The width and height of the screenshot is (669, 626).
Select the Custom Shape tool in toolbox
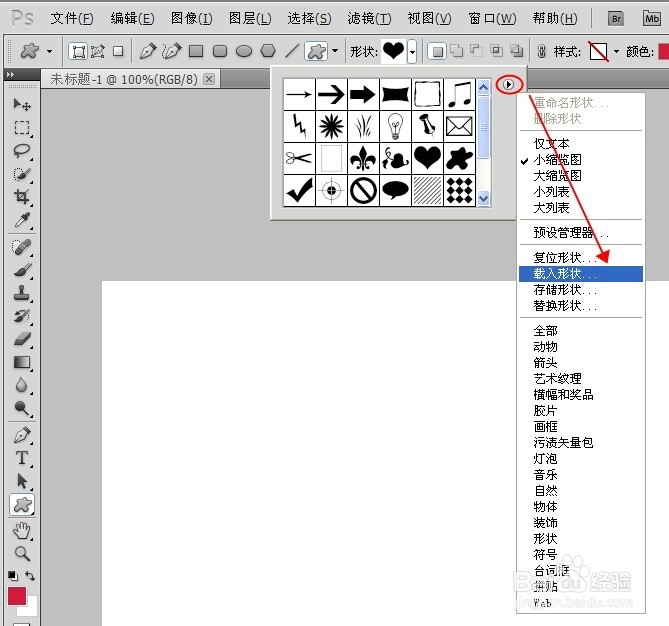point(22,505)
